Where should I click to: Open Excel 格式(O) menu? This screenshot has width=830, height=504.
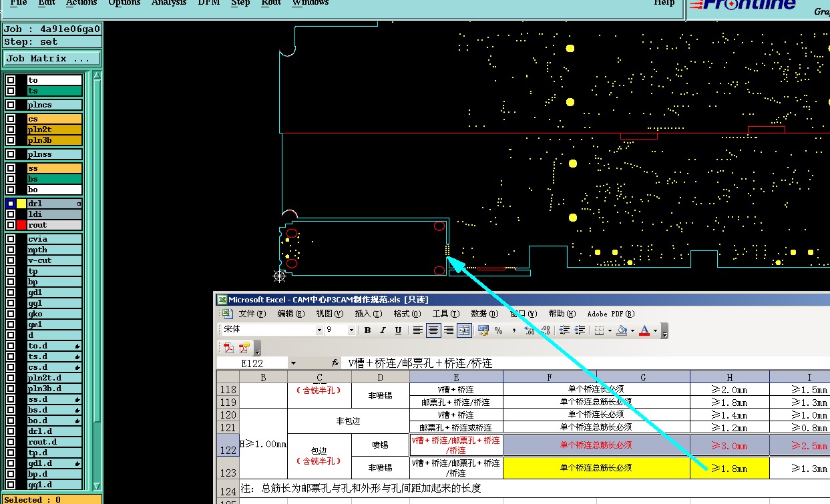tap(407, 314)
